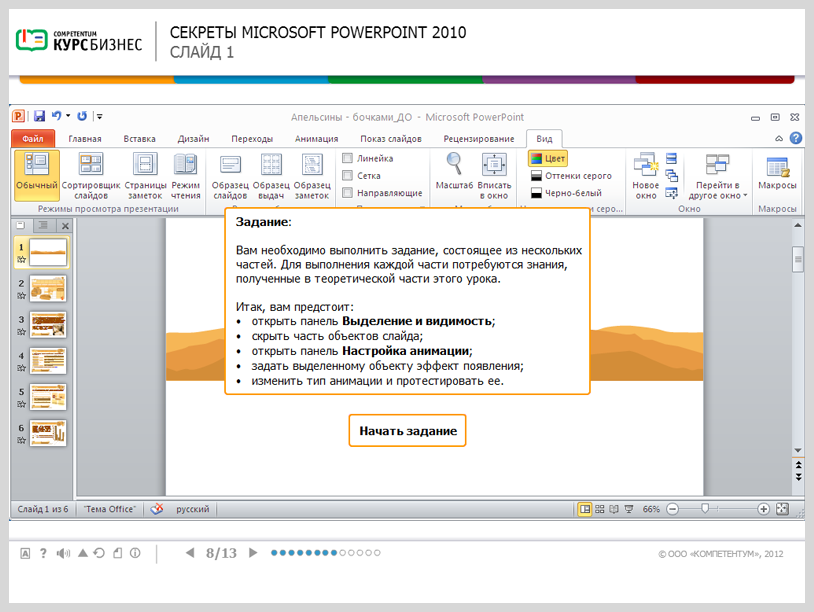The image size is (814, 612).
Task: Select Оттенки серого mode
Action: [x=571, y=176]
